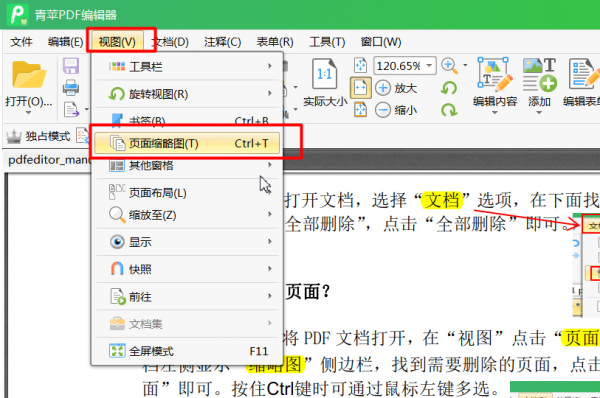Click the 添加 icon

point(539,75)
